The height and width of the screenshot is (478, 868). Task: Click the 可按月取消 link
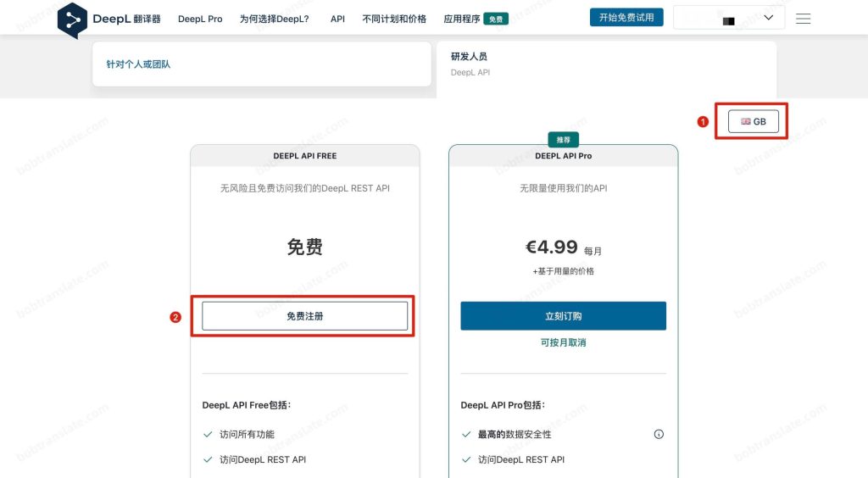[563, 342]
